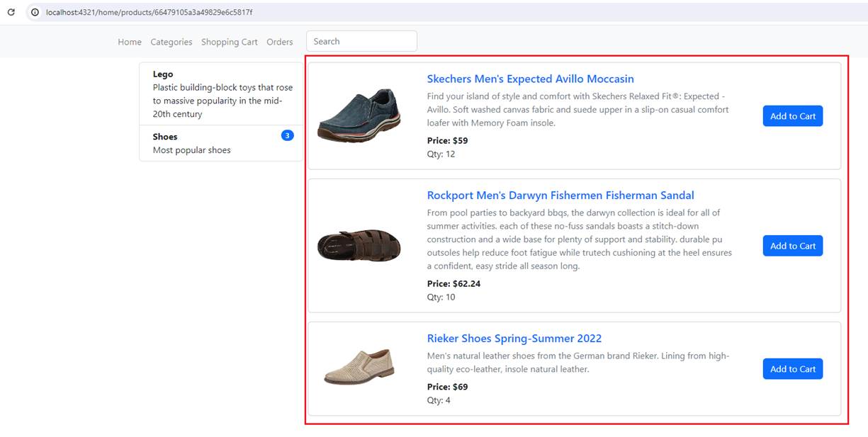Click the 'Price: $59' text

click(447, 140)
